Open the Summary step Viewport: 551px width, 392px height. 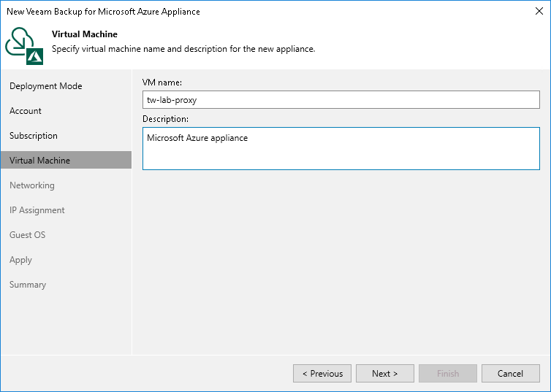click(28, 285)
